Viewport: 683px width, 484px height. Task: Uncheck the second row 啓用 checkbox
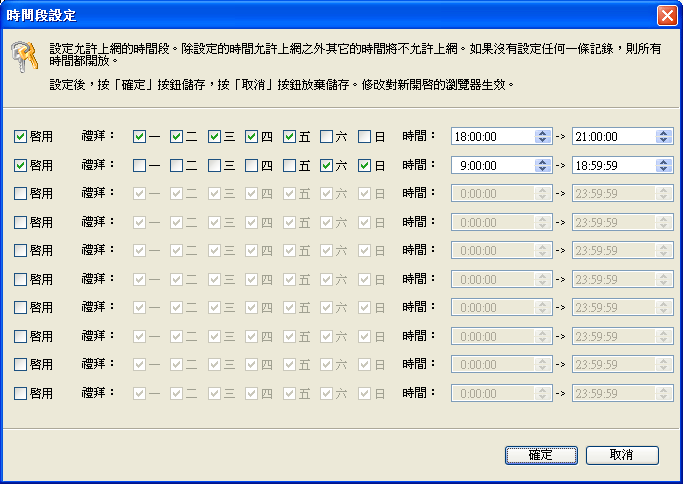click(x=21, y=165)
